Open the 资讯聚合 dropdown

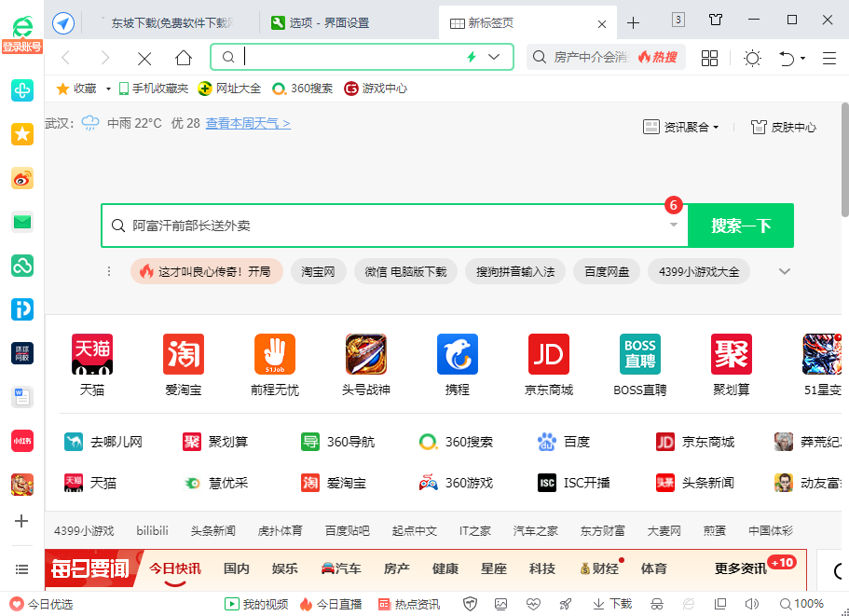[x=680, y=127]
